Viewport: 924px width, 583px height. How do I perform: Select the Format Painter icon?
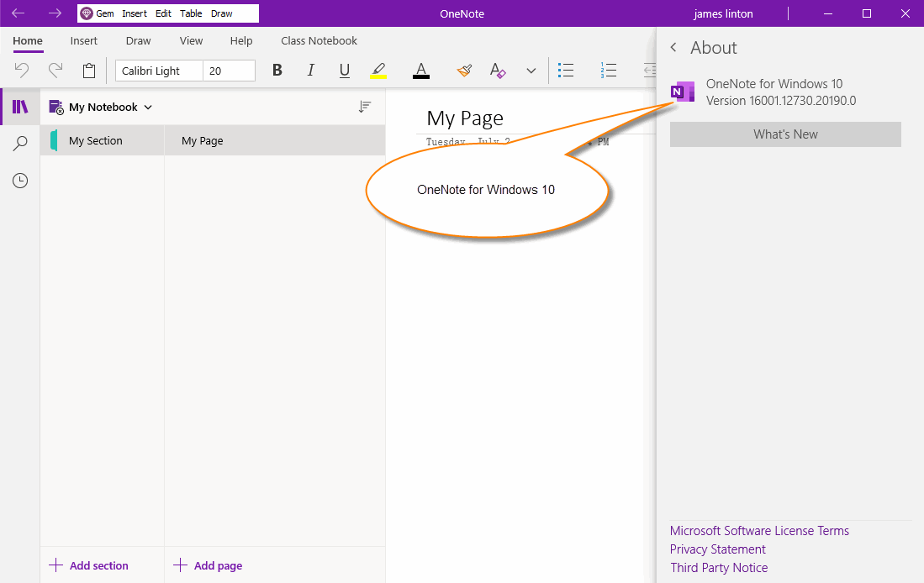click(464, 71)
